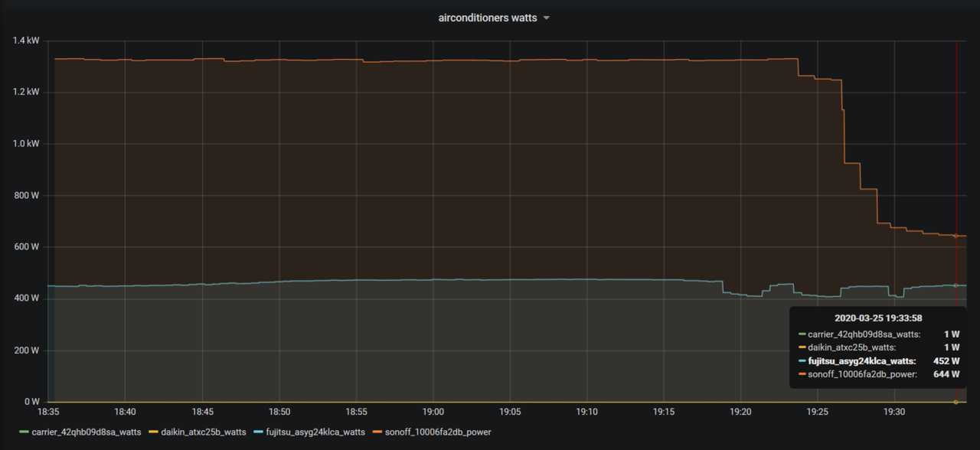Click the 400 W y-axis label
The image size is (980, 450).
tap(27, 298)
